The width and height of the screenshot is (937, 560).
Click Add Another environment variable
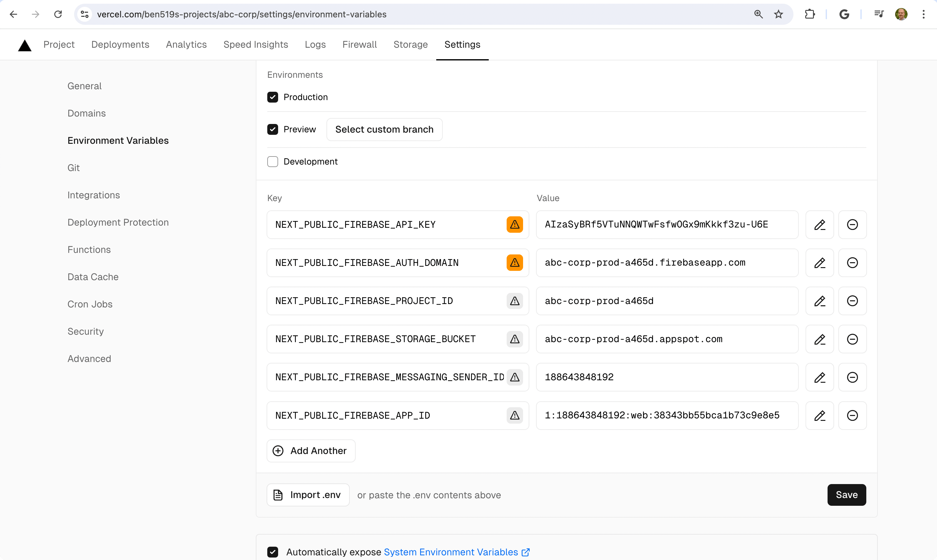click(x=310, y=451)
